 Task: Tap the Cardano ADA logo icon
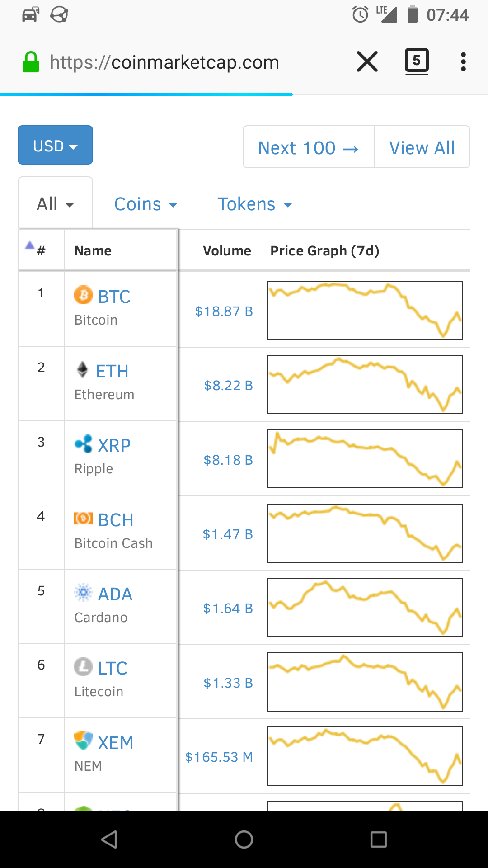coord(83,592)
